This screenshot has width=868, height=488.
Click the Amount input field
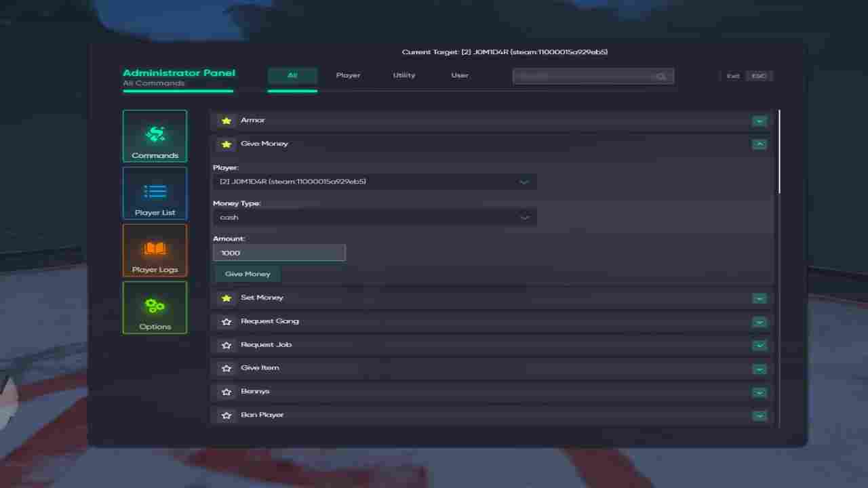(279, 252)
